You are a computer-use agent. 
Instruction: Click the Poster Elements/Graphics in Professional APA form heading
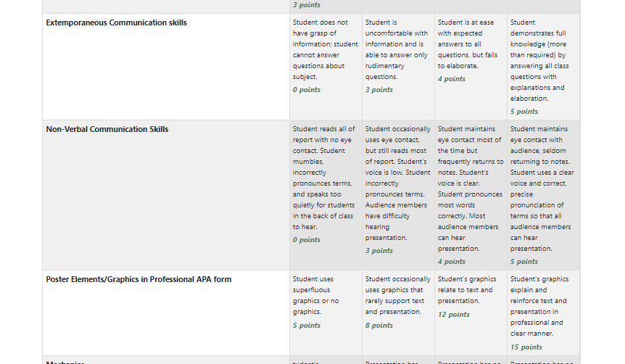[x=138, y=279]
